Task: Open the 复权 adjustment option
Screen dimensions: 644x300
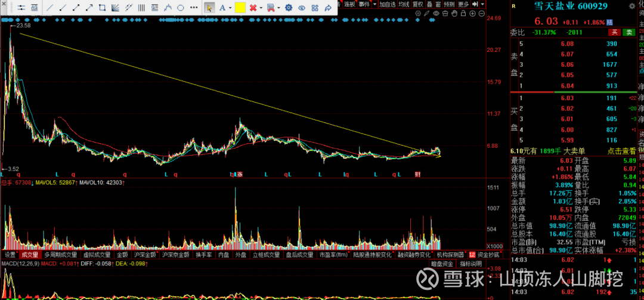Action: pos(418,4)
